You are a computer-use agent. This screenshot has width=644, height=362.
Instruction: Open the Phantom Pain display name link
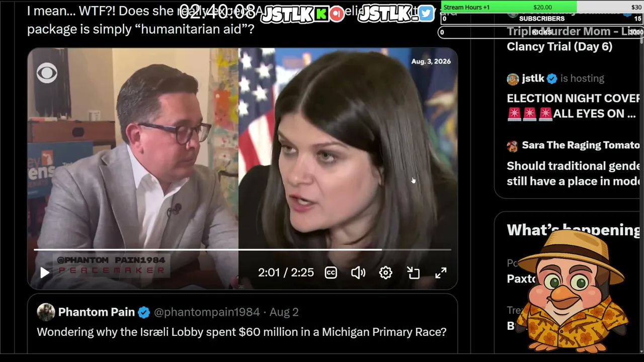[x=97, y=312]
